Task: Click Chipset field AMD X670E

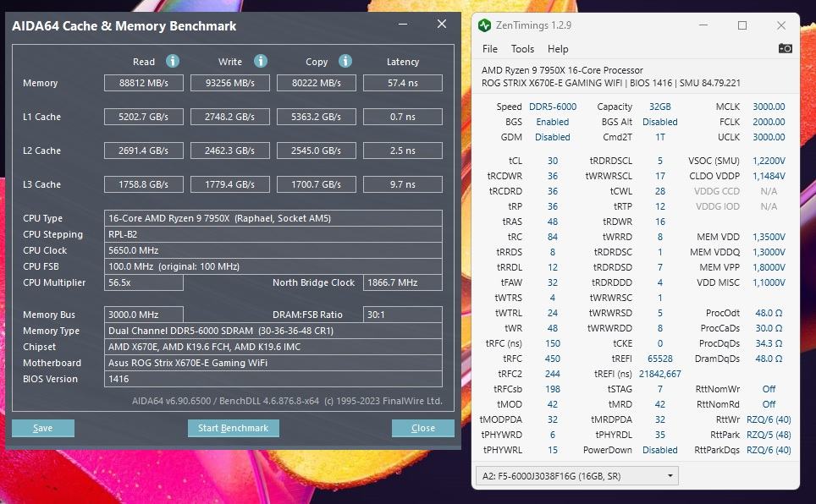Action: tap(273, 347)
